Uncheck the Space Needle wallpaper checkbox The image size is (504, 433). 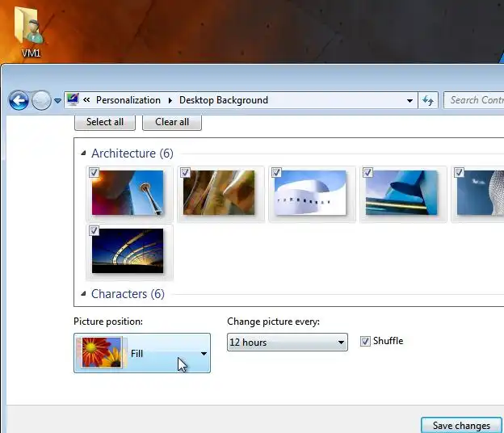pyautogui.click(x=94, y=172)
